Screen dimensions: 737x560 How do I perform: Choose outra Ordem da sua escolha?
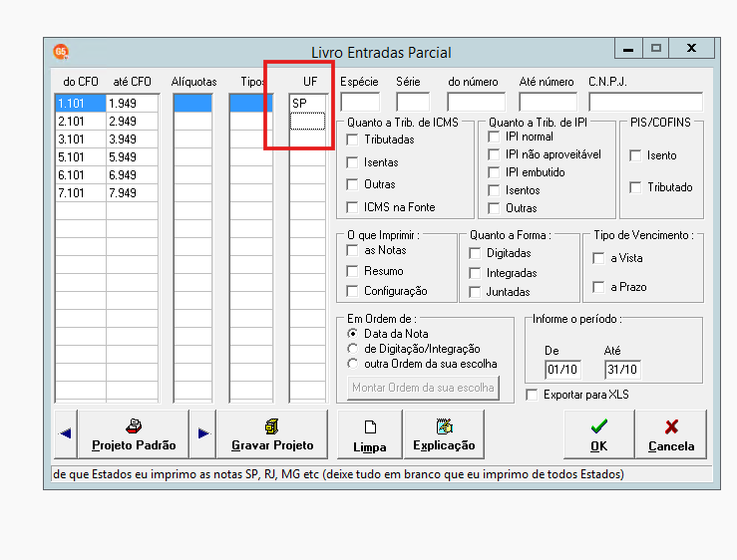coord(352,364)
